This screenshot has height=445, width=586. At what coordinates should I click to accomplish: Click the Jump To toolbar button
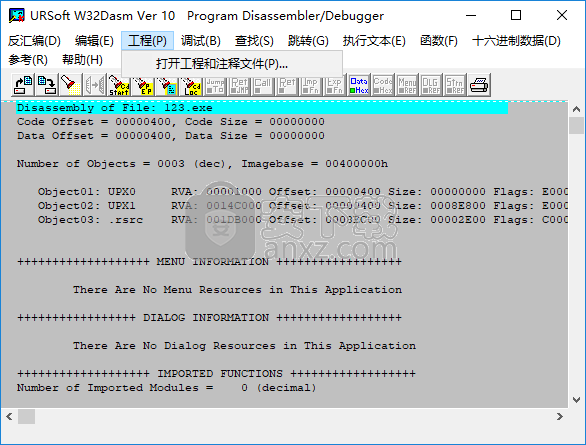tap(215, 85)
